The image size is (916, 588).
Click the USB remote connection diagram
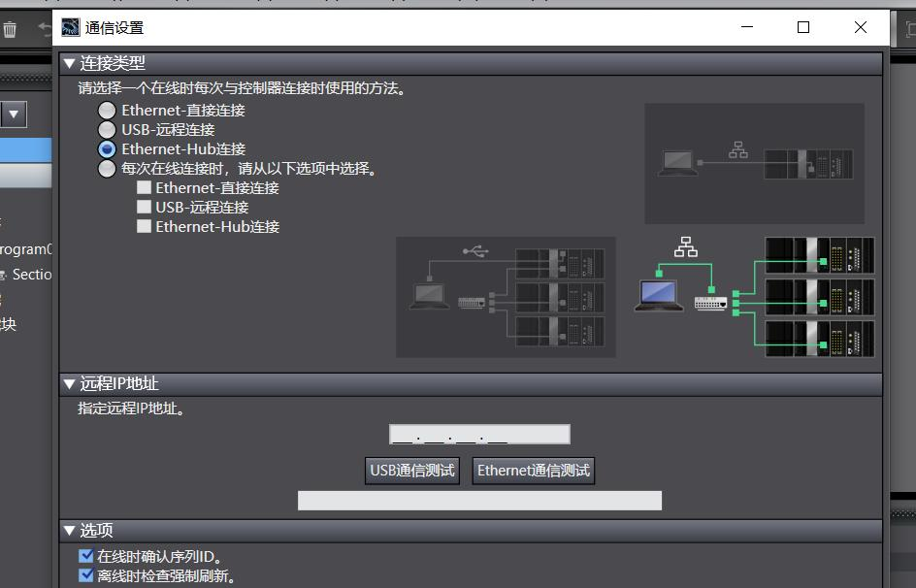(506, 297)
